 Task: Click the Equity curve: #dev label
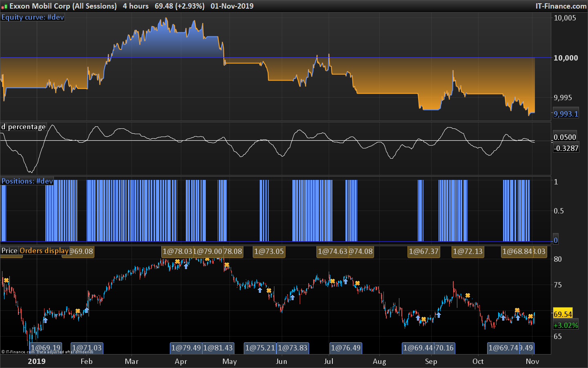33,17
